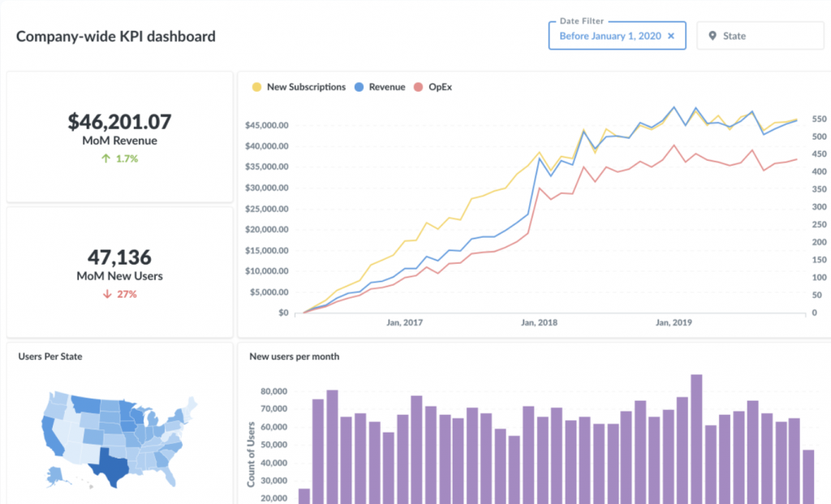This screenshot has height=504, width=831.
Task: Click the '$0' y-axis label
Action: [x=283, y=312]
